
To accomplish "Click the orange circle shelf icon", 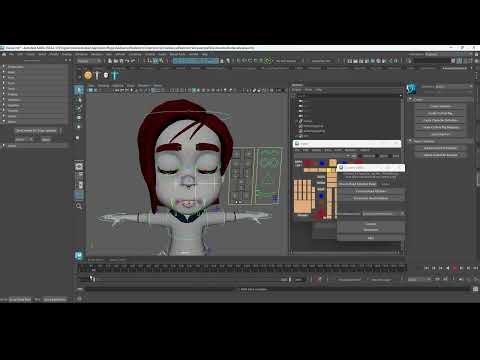I will point(88,75).
